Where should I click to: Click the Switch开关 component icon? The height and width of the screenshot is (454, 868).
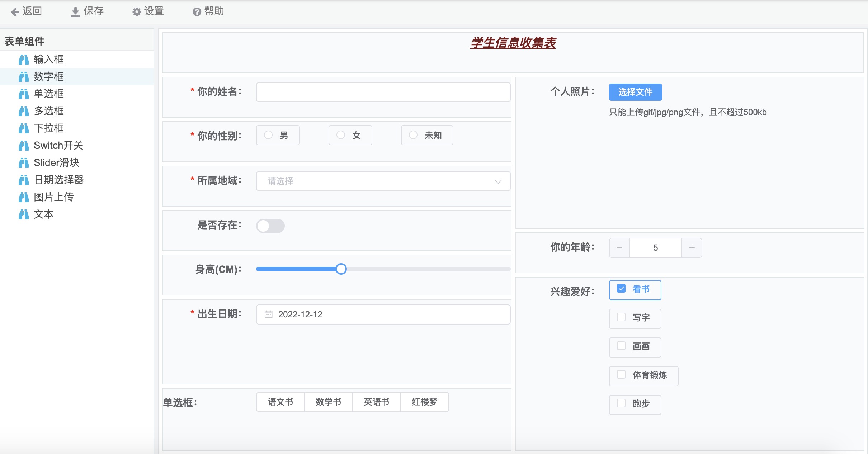[x=24, y=146]
